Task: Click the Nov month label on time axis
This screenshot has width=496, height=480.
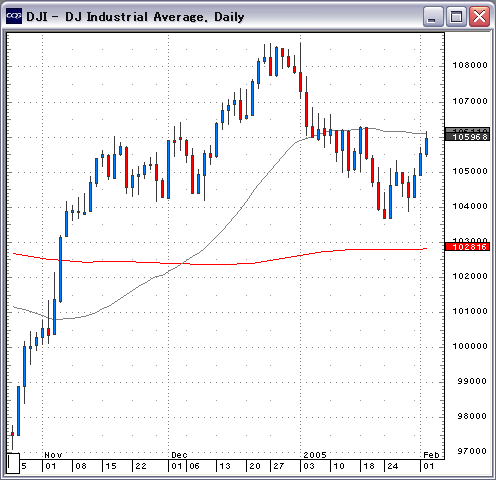Action: pyautogui.click(x=53, y=455)
